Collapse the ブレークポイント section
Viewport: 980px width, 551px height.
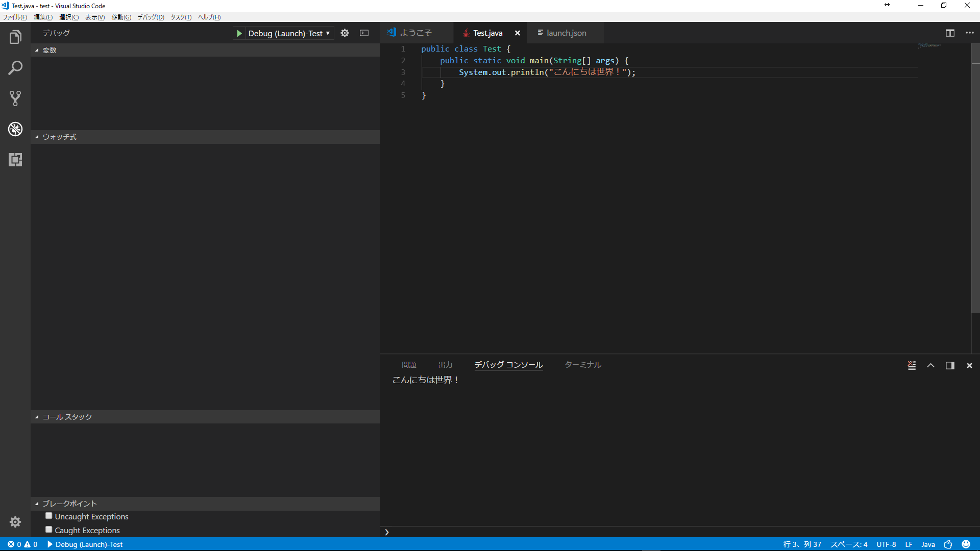pos(205,504)
